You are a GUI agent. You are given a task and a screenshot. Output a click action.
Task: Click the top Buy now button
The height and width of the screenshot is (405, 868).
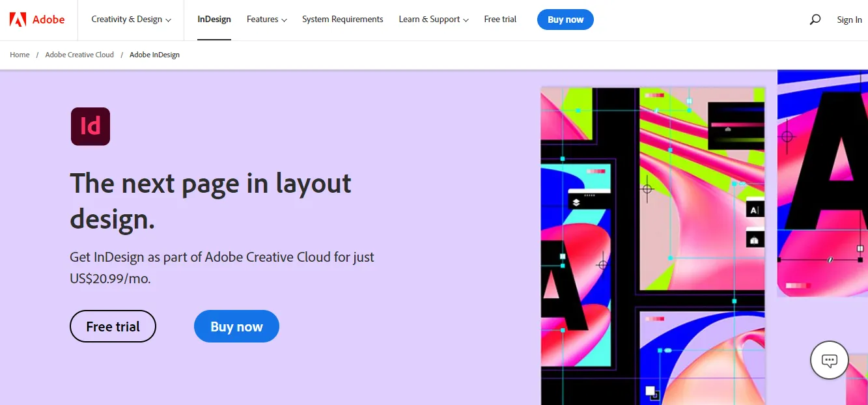click(x=565, y=20)
